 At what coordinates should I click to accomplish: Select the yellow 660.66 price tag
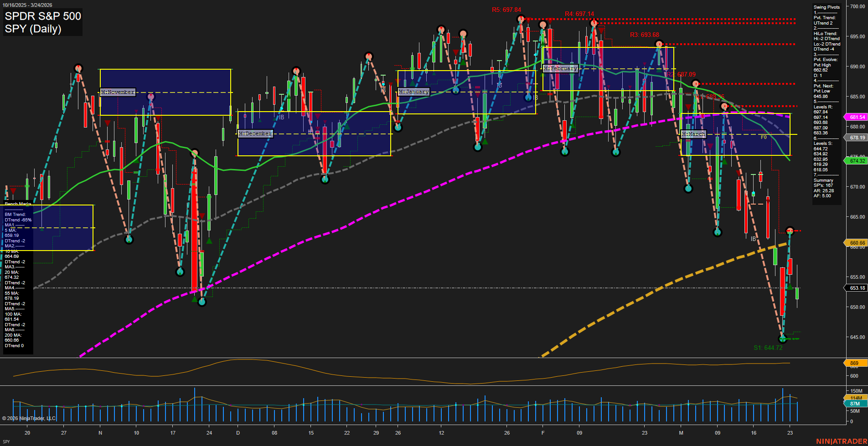(857, 243)
